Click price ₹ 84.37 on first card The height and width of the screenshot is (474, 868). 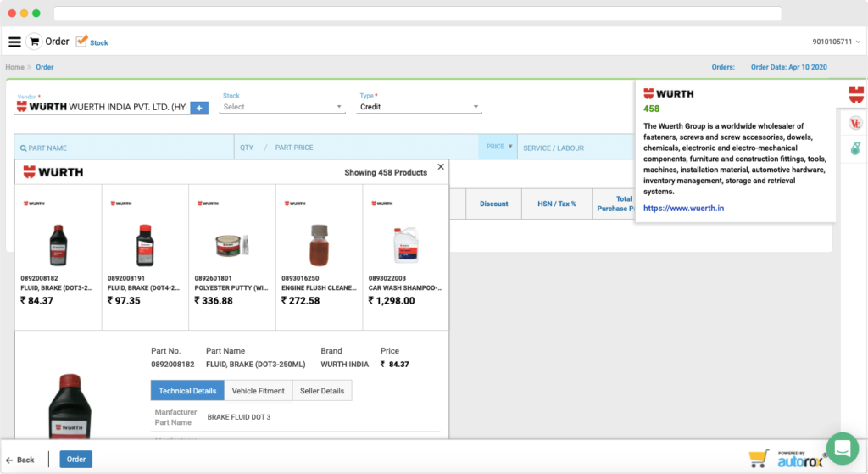pyautogui.click(x=37, y=301)
